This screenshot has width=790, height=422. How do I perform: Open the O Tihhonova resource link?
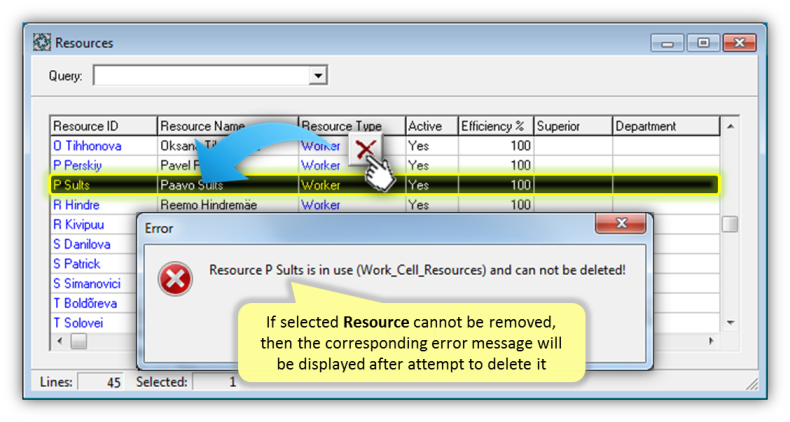coord(87,146)
